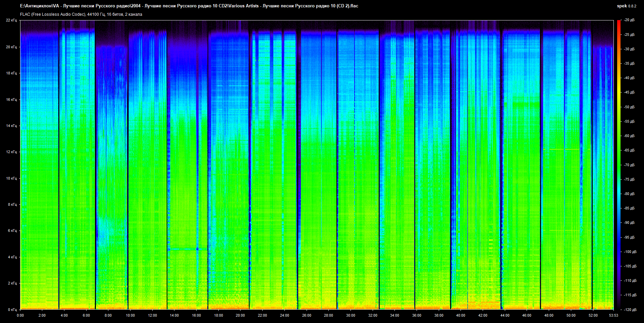Viewport: 644px width, 323px height.
Task: Click the red top of color scale bar
Action: (x=619, y=22)
